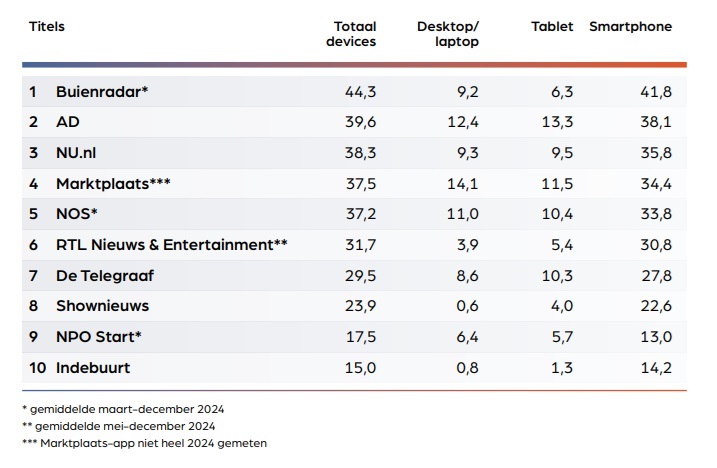Click the 'Desktop/laptop' column header
The width and height of the screenshot is (717, 468).
click(x=448, y=34)
